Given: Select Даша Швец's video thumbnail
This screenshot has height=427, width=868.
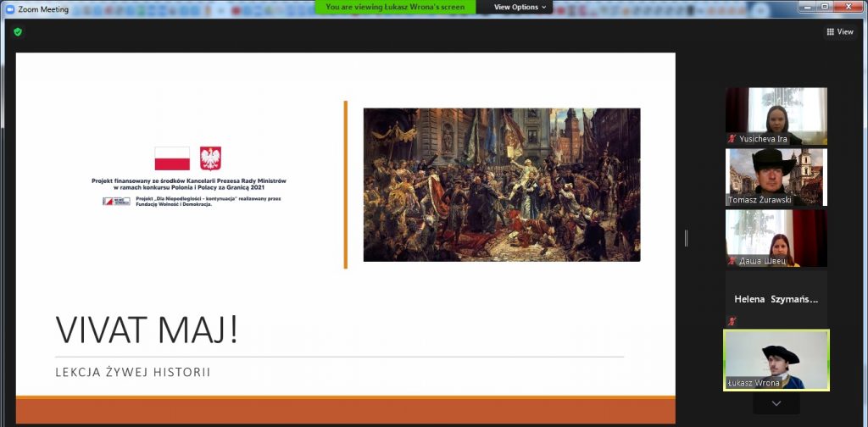Looking at the screenshot, I should (776, 237).
